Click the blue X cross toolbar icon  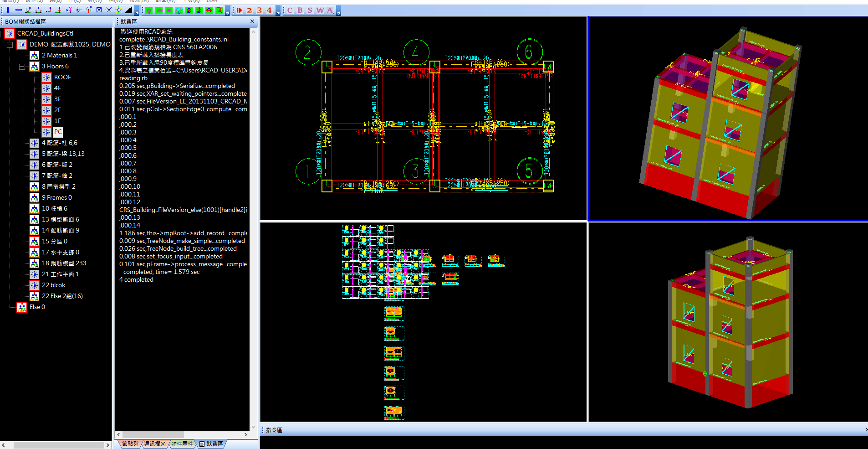coord(109,10)
